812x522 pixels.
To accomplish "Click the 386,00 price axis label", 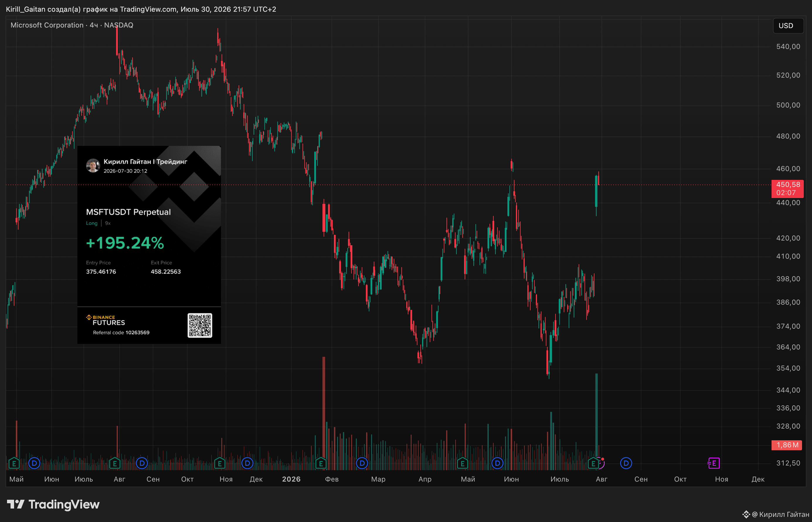I will pos(788,302).
